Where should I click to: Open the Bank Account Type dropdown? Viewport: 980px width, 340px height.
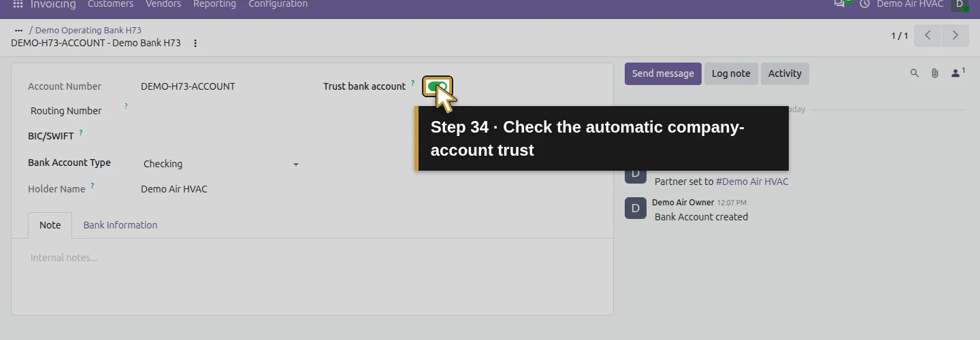tap(220, 164)
